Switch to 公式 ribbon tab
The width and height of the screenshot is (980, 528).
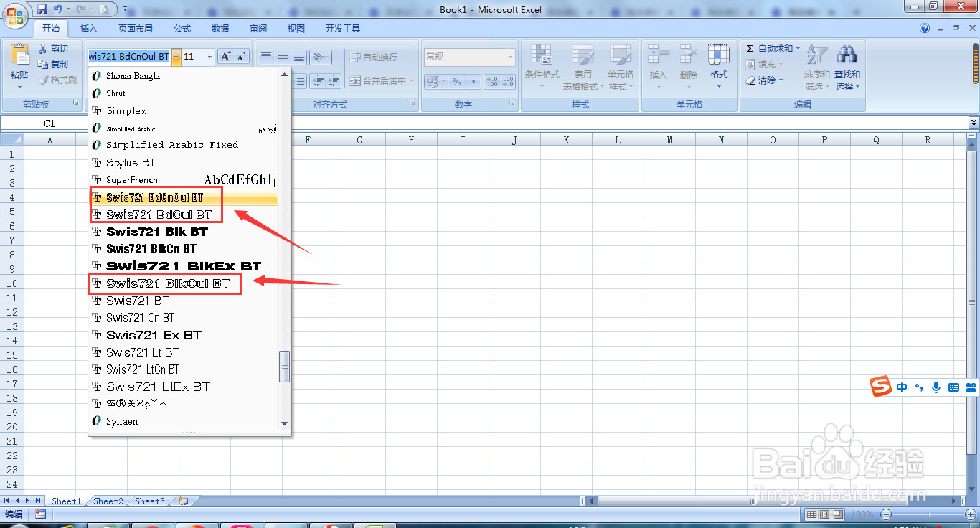[182, 29]
